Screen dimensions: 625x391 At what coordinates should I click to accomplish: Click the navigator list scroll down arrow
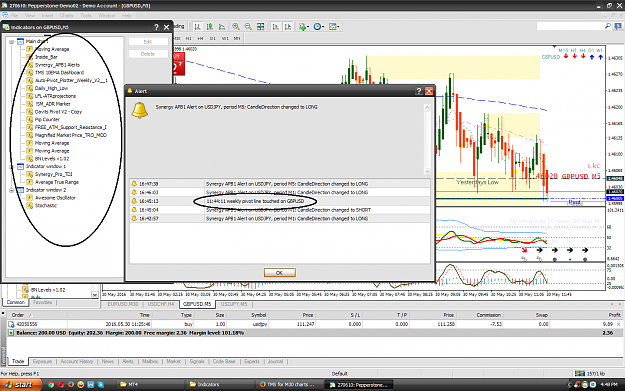(95, 295)
